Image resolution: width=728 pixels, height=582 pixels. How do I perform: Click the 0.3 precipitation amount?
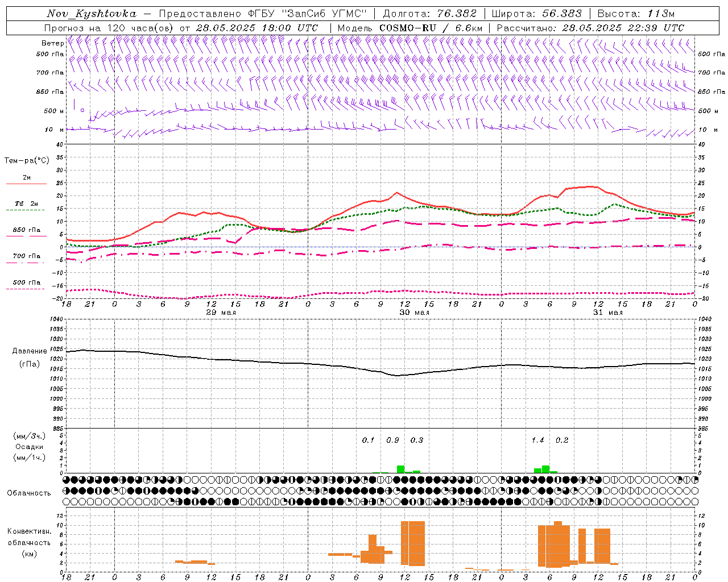[x=417, y=440]
